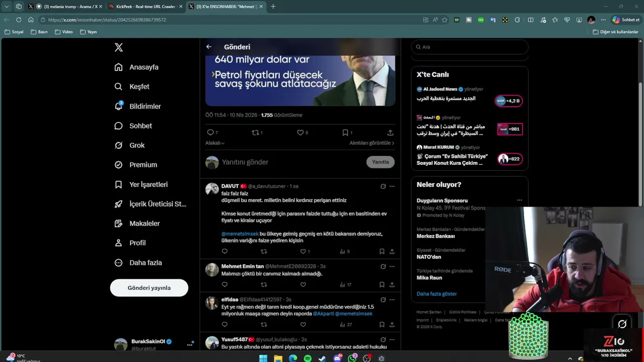644x362 pixels.
Task: Go back with Gönderi arrow
Action: tap(209, 47)
